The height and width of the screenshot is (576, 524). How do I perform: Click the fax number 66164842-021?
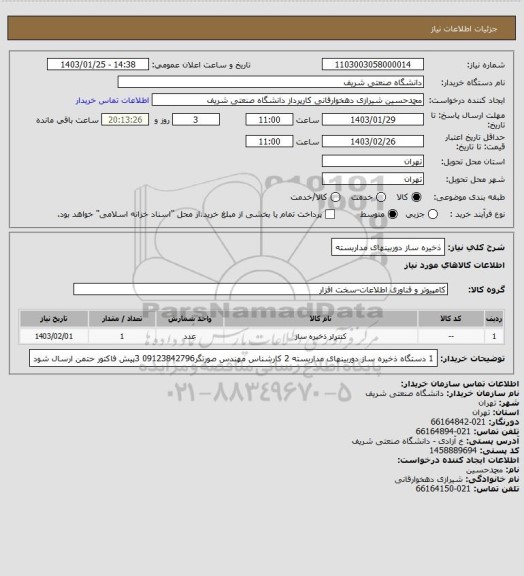pyautogui.click(x=458, y=422)
